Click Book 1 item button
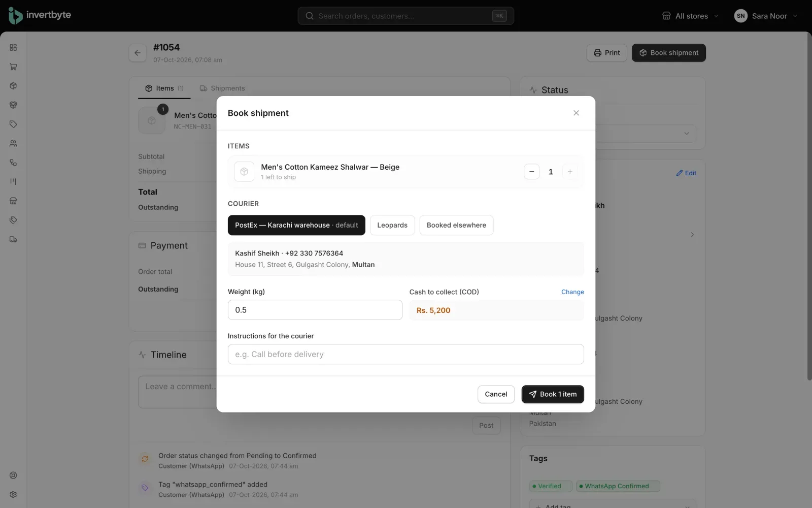 click(553, 394)
